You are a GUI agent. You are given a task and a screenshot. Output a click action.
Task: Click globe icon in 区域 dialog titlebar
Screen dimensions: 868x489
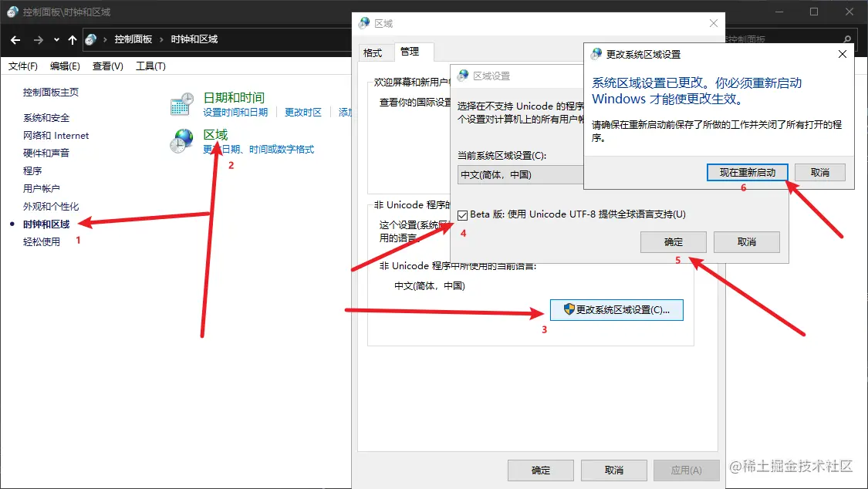[363, 23]
